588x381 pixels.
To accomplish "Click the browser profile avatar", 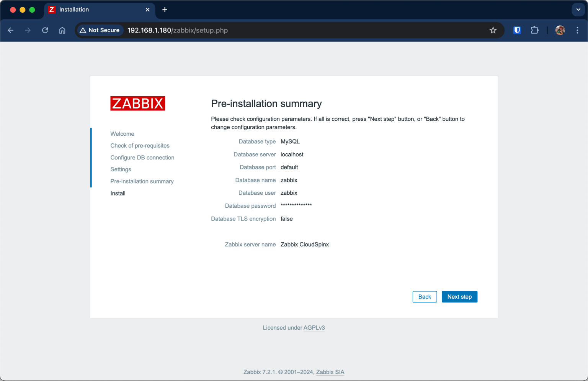I will (x=560, y=30).
